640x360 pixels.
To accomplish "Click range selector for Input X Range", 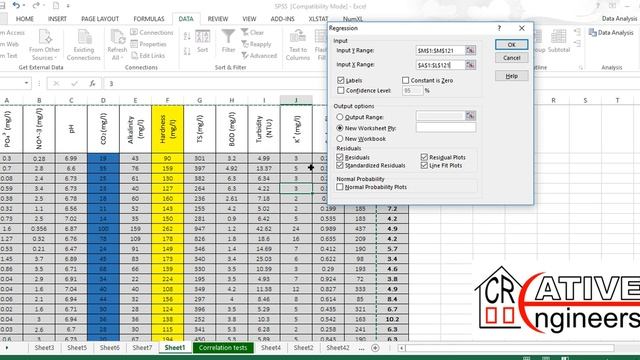I will point(470,65).
